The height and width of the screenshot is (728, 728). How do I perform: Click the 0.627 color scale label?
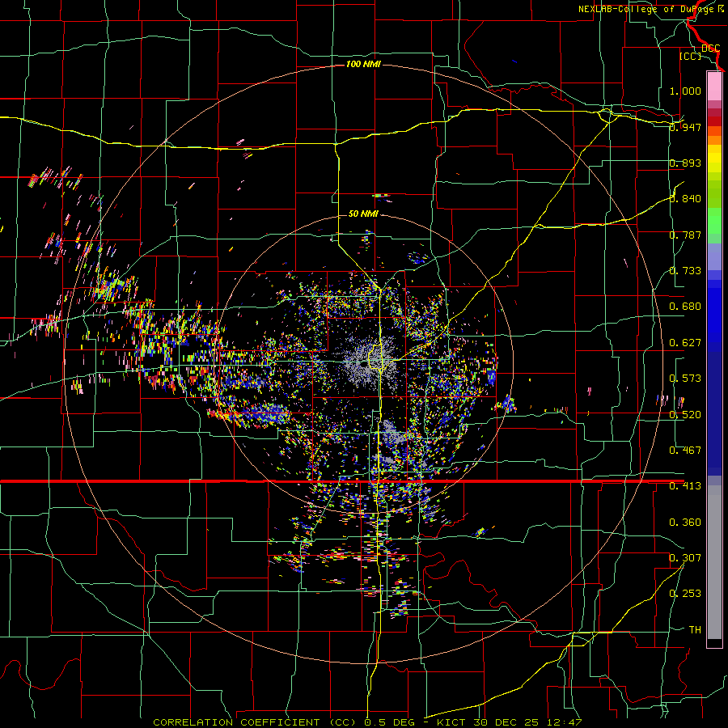point(685,343)
